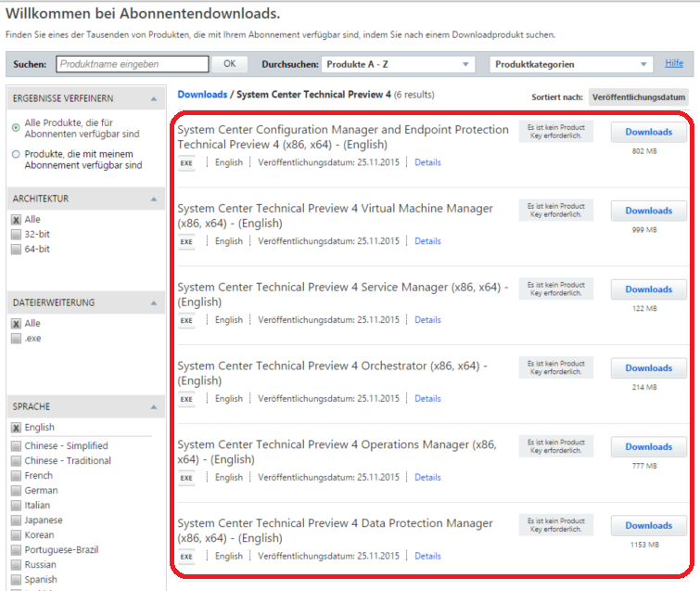Click the Orchestrator product title

(x=333, y=373)
